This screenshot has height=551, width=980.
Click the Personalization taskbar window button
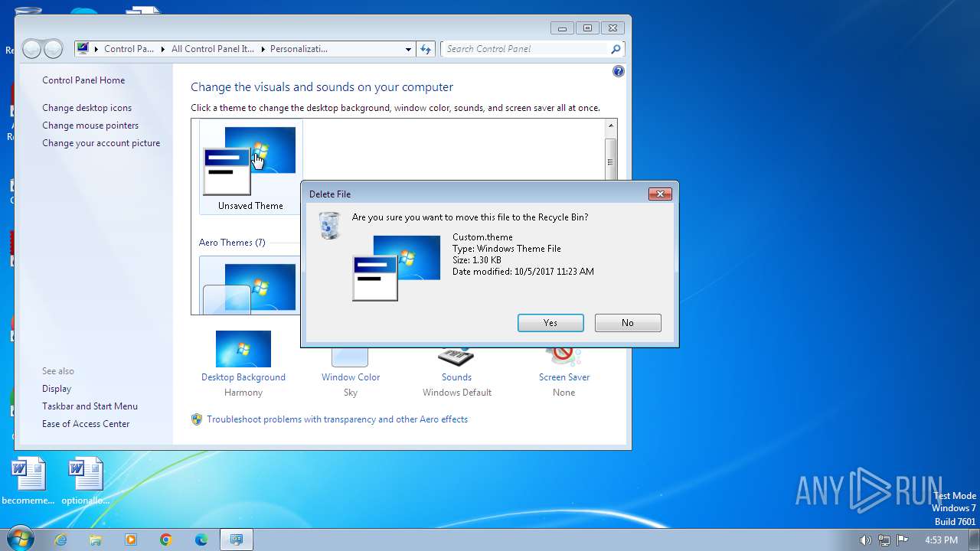point(237,540)
